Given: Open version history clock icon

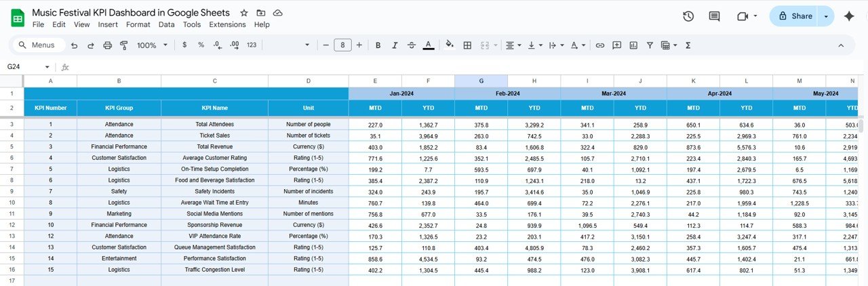Looking at the screenshot, I should point(688,16).
